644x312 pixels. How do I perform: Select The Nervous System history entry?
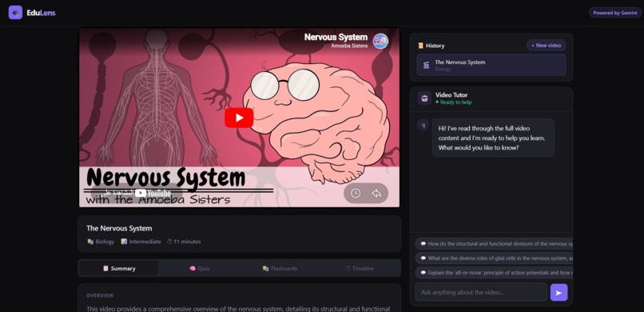pos(491,65)
